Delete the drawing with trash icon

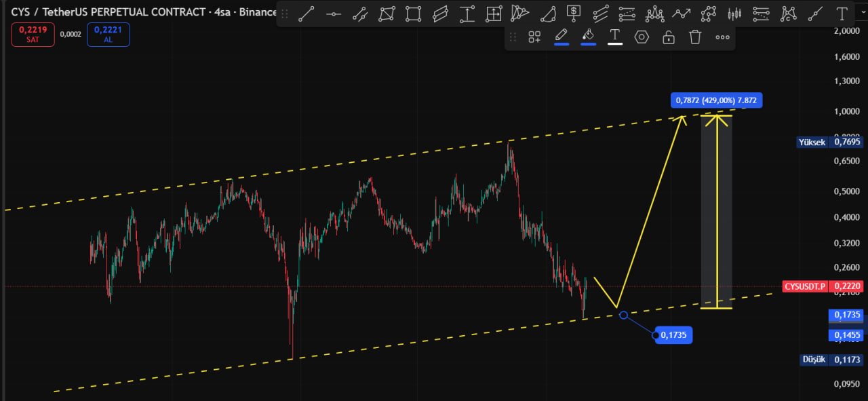pyautogui.click(x=695, y=37)
